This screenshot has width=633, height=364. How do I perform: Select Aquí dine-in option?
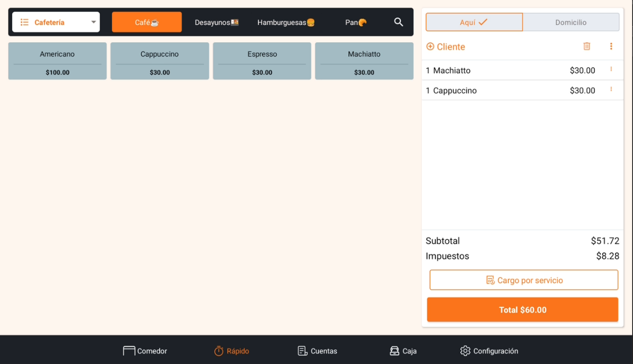474,22
